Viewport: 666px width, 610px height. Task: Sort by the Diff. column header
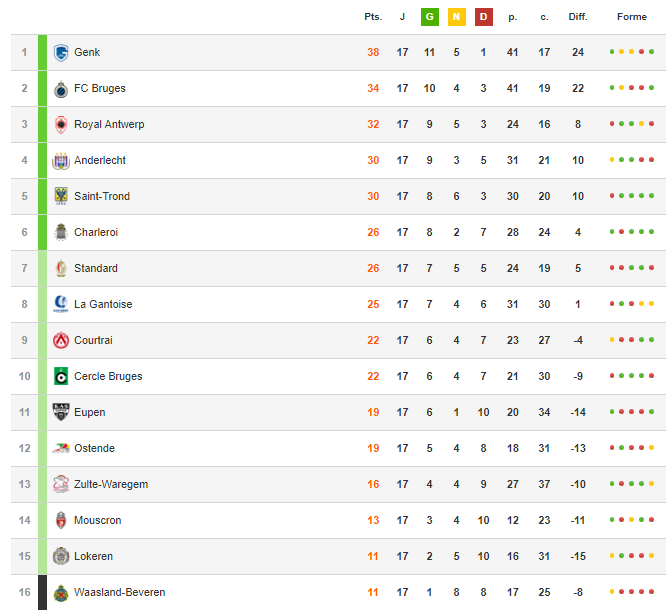coord(578,17)
